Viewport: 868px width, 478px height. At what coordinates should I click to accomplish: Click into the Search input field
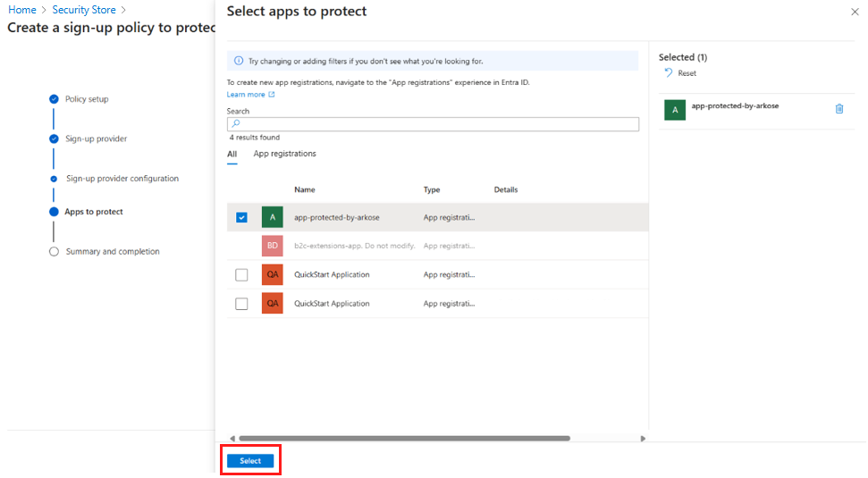point(433,124)
